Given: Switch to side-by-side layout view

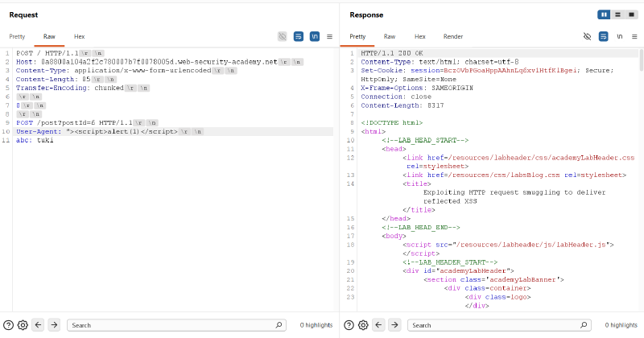Looking at the screenshot, I should (604, 14).
